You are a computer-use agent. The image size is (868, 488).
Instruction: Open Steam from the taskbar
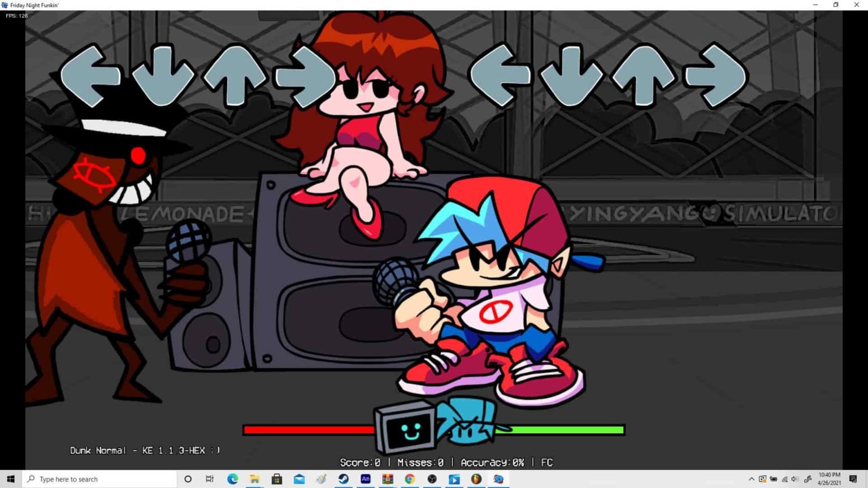344,479
